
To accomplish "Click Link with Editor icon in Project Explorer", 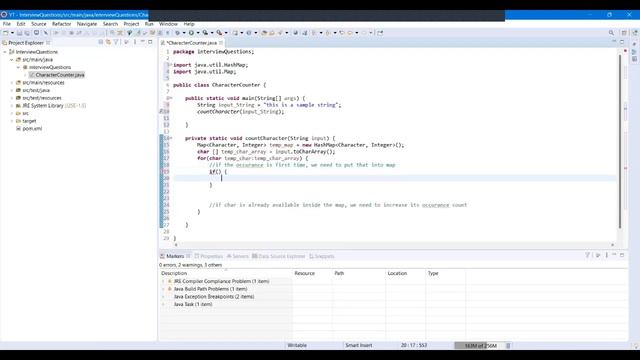I will pos(108,42).
